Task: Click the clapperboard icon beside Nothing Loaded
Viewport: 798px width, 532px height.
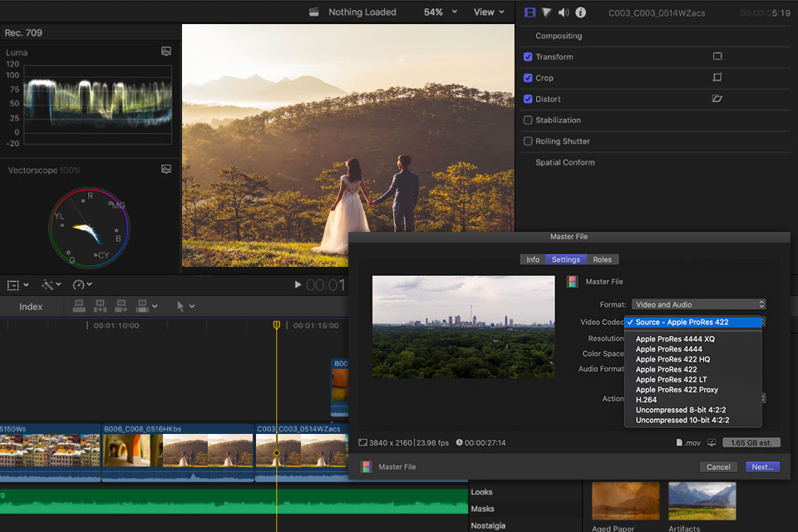Action: (314, 12)
